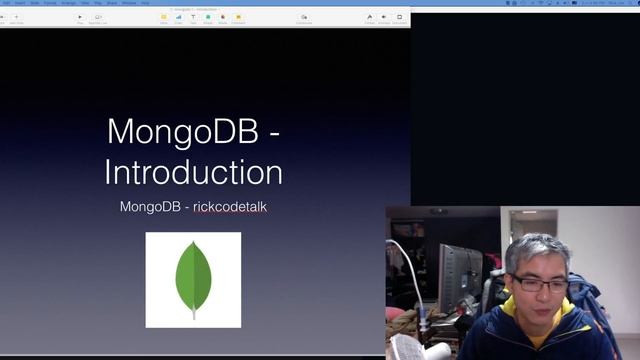Add a Comment from the toolbar
The image size is (640, 360).
[238, 18]
